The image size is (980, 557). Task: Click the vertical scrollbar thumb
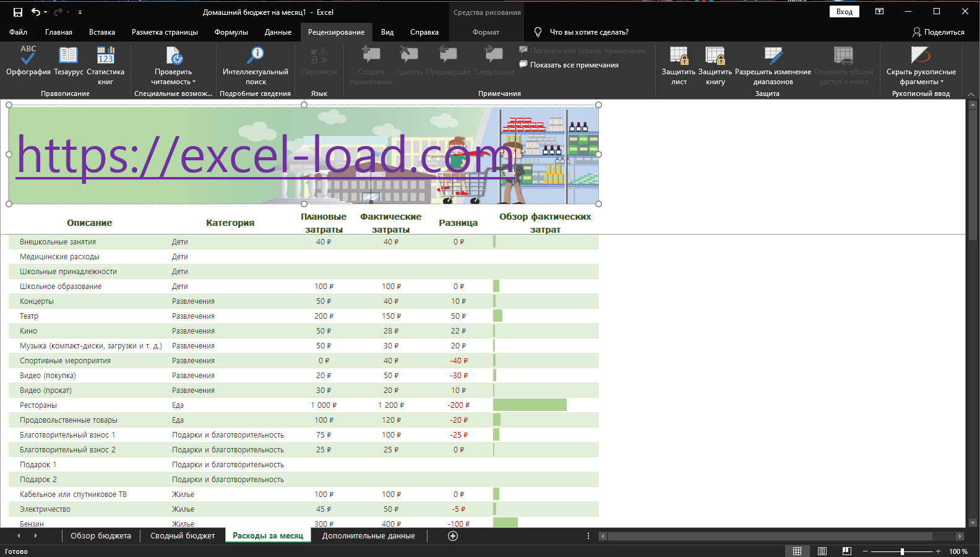(973, 176)
